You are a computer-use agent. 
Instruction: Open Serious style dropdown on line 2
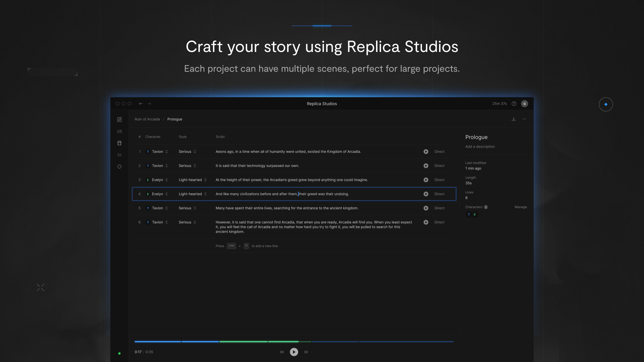[187, 166]
